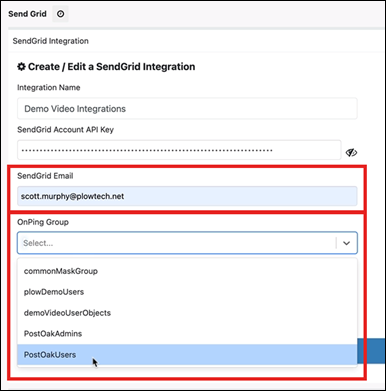Click the OnPing Group label

coord(43,222)
